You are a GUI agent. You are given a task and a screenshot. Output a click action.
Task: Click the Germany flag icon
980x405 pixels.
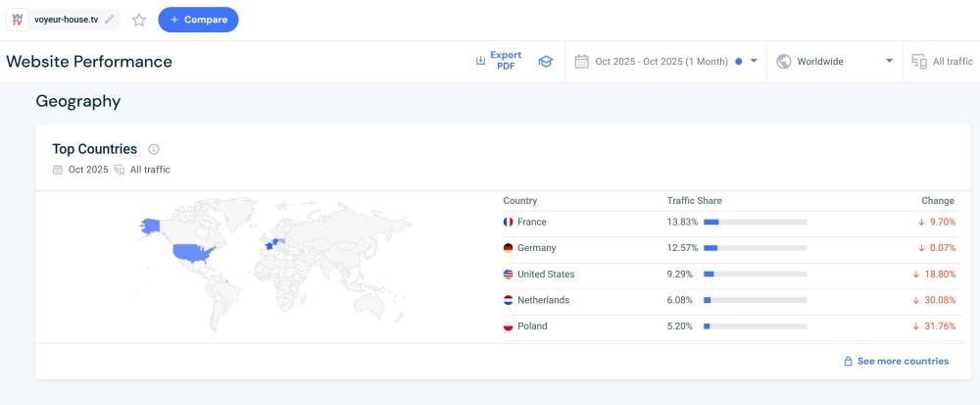pos(508,248)
